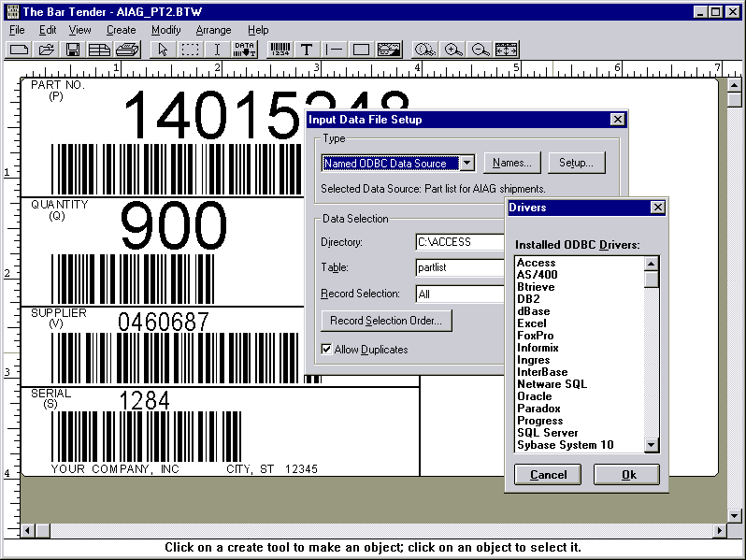
Task: Open the File menu
Action: (x=17, y=30)
